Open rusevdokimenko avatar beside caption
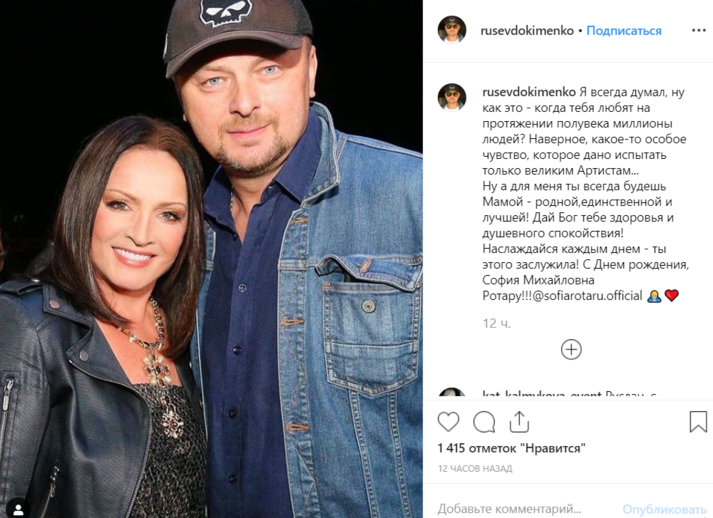713x518 pixels. pyautogui.click(x=452, y=97)
